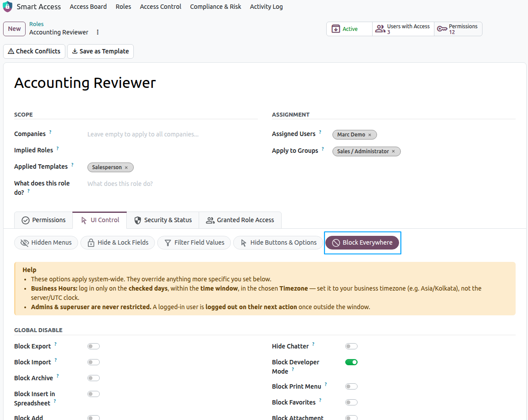This screenshot has width=528, height=420.
Task: Show help tooltip for Block Export
Action: pyautogui.click(x=56, y=344)
